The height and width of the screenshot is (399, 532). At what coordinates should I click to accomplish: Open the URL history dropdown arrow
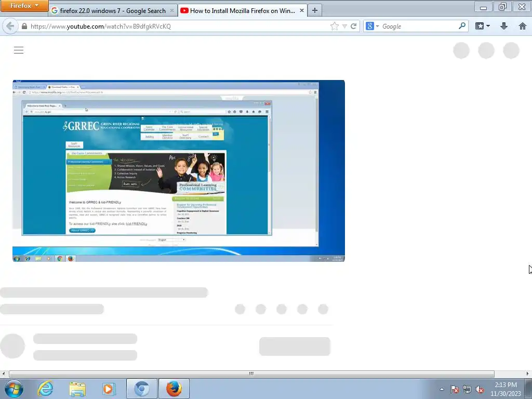pyautogui.click(x=344, y=26)
